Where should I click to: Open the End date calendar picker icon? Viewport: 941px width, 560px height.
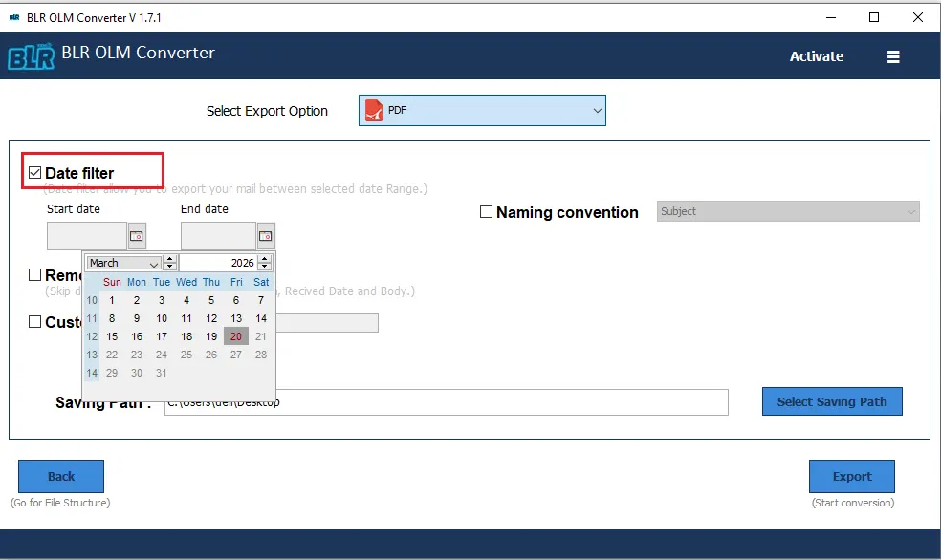[x=266, y=235]
